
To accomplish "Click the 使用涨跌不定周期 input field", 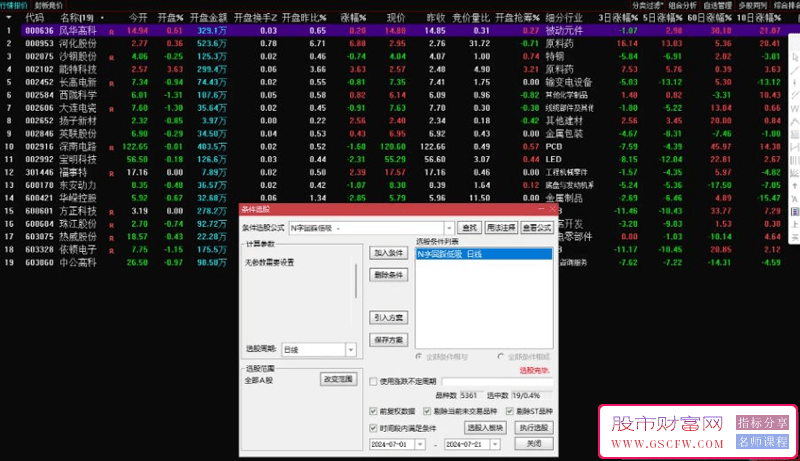I will (x=497, y=381).
